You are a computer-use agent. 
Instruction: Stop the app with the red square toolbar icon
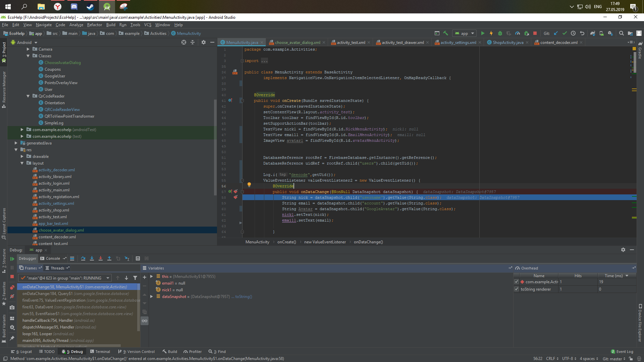pyautogui.click(x=535, y=33)
